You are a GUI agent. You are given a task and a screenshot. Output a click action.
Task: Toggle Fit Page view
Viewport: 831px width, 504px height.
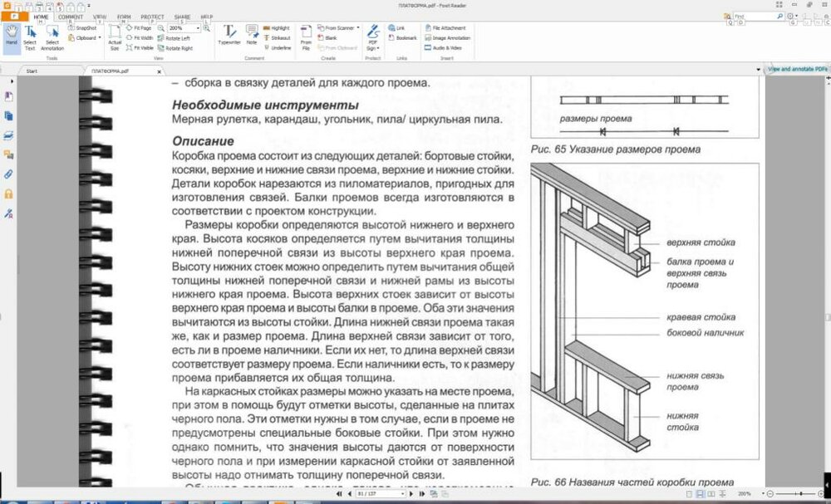tap(140, 27)
